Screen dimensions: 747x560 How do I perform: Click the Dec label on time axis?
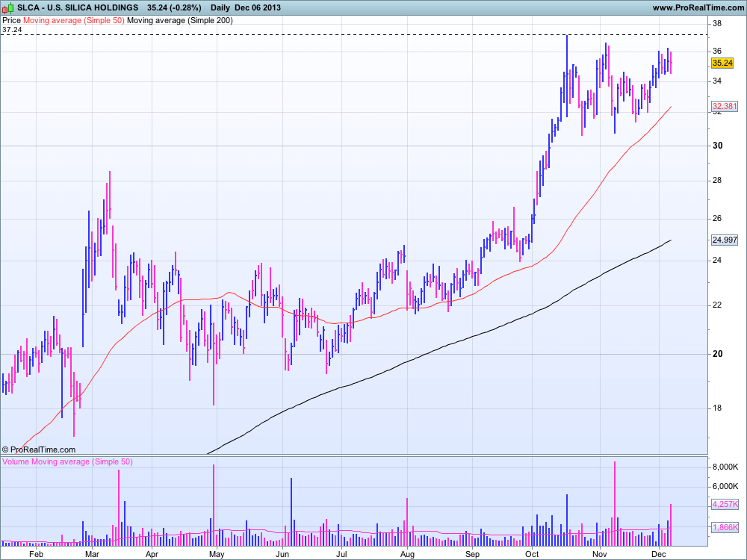click(x=658, y=554)
